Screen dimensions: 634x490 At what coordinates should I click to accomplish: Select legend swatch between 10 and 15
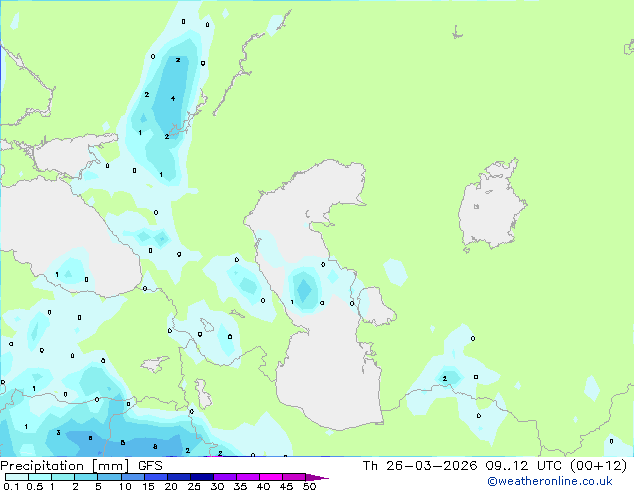(x=132, y=477)
